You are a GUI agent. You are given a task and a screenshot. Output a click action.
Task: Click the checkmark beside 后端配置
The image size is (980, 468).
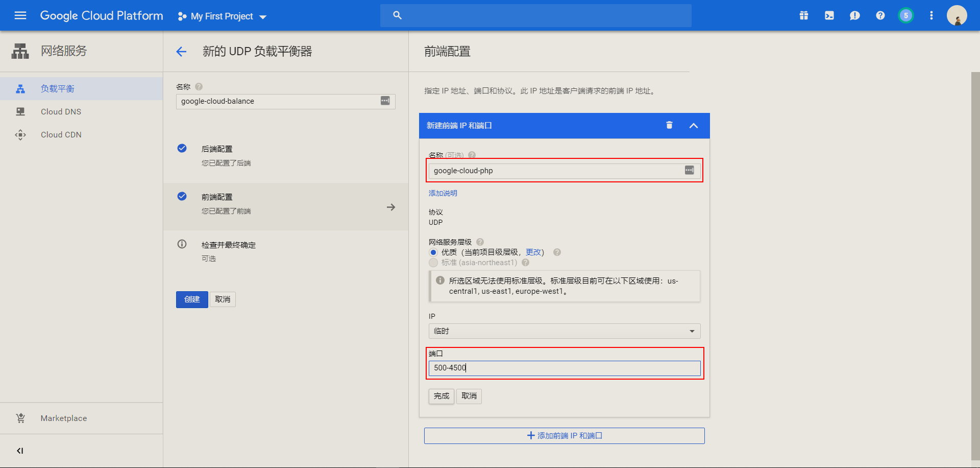coord(182,148)
